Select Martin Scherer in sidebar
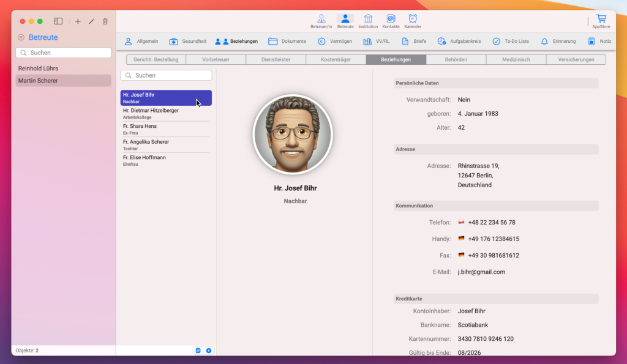The image size is (627, 364). pos(64,80)
